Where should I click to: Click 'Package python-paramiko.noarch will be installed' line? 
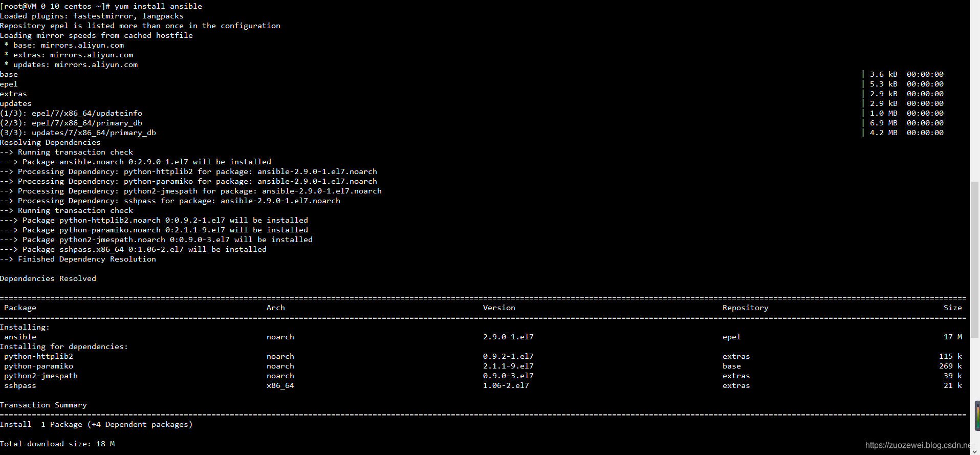[x=154, y=230]
